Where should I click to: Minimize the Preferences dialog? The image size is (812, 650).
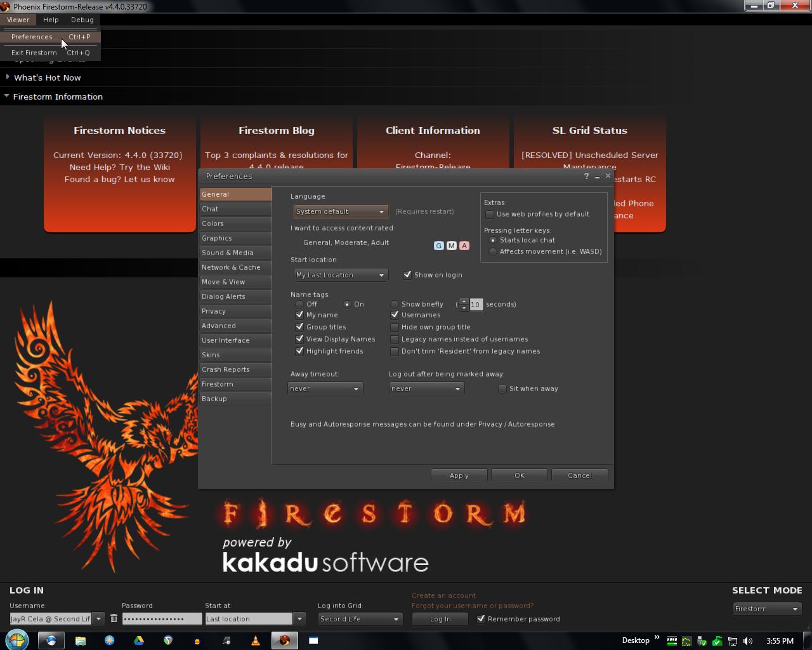click(597, 176)
